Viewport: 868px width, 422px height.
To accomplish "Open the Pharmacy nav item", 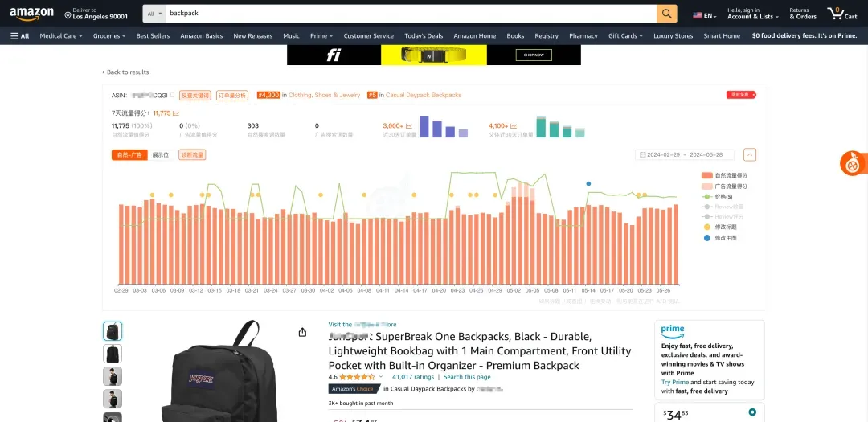I will click(x=583, y=36).
